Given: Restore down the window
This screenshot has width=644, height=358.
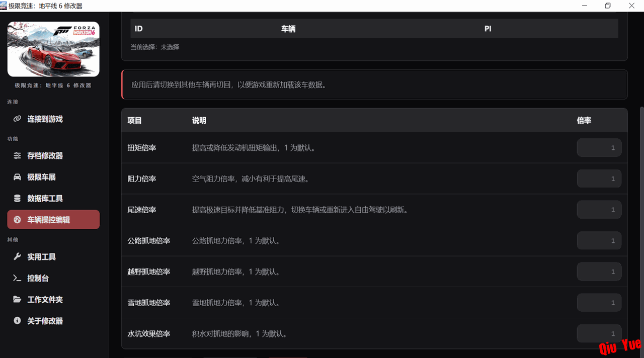Looking at the screenshot, I should tap(608, 6).
